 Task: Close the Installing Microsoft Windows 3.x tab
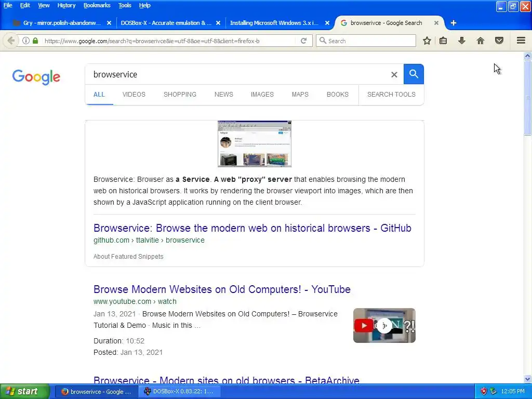point(327,23)
